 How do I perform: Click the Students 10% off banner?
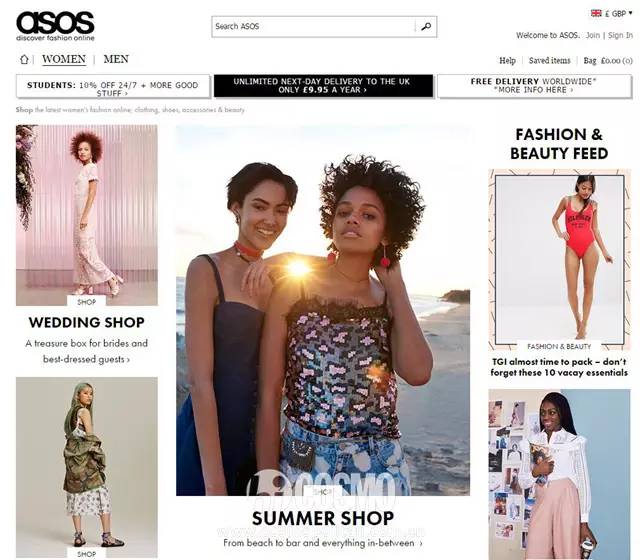[x=113, y=86]
